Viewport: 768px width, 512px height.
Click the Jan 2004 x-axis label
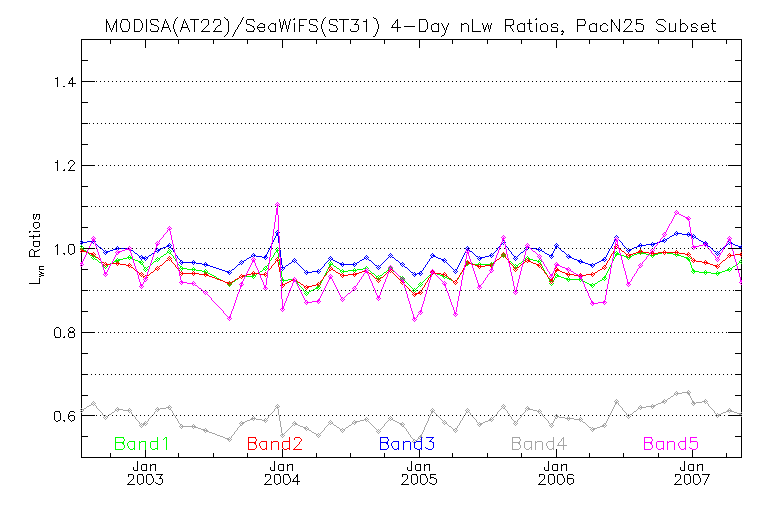point(282,473)
